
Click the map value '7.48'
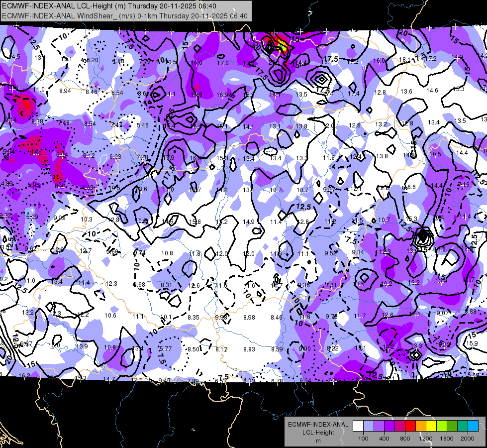coord(64,123)
